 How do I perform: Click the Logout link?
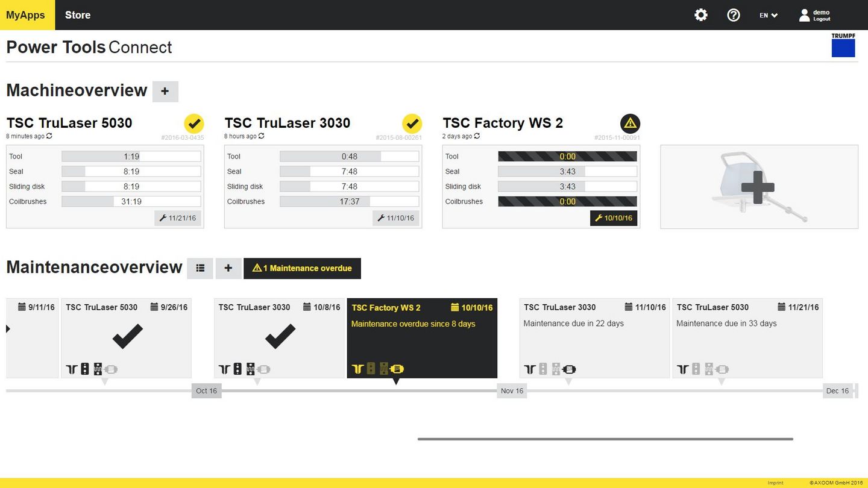click(822, 19)
